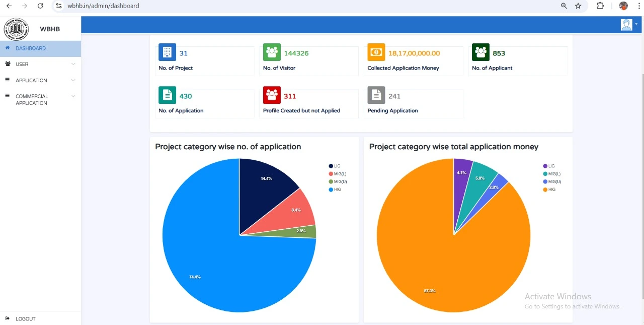Open site information icon in address bar

click(59, 6)
